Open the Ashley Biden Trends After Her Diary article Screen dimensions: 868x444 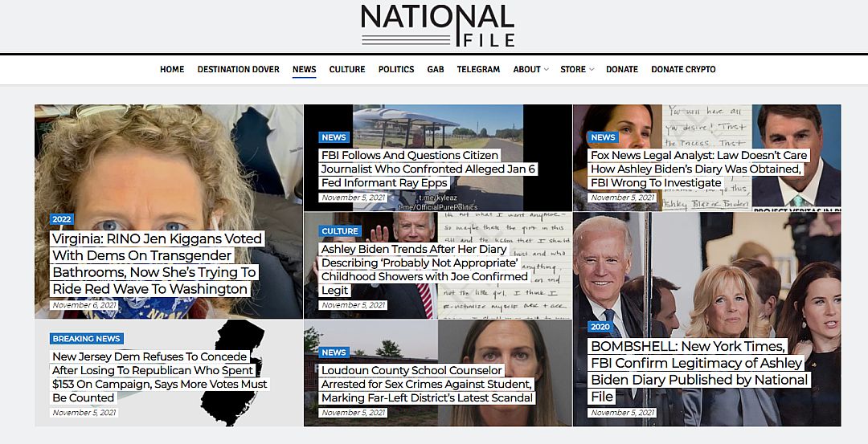tap(424, 269)
